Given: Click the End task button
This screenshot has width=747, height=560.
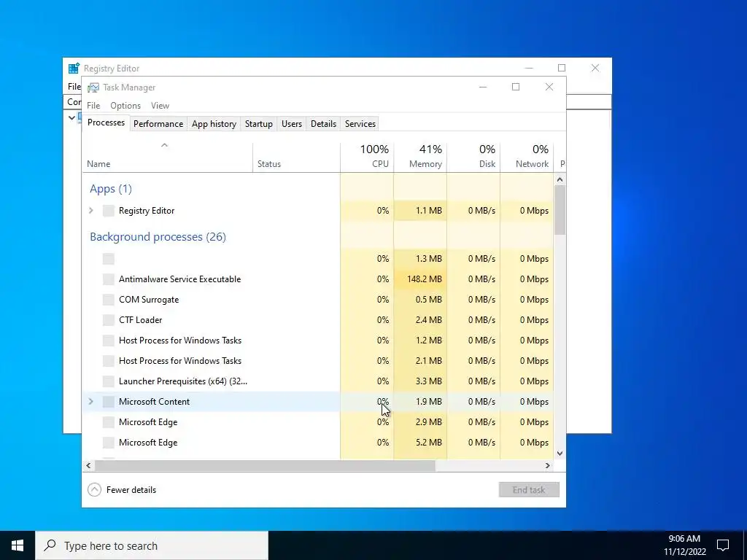Looking at the screenshot, I should point(529,489).
